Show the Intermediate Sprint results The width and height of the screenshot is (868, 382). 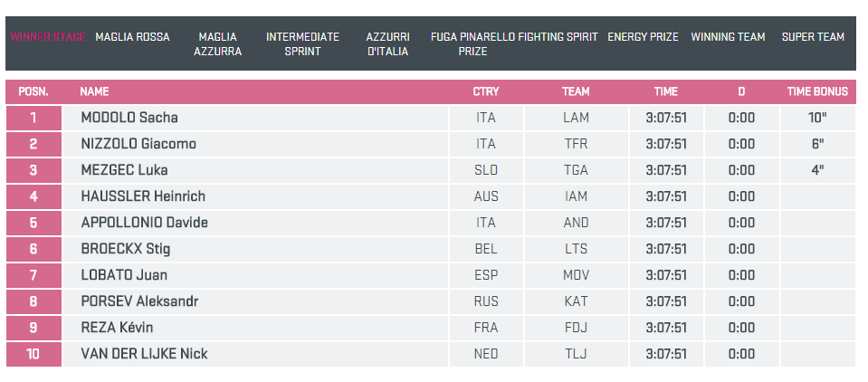[302, 44]
